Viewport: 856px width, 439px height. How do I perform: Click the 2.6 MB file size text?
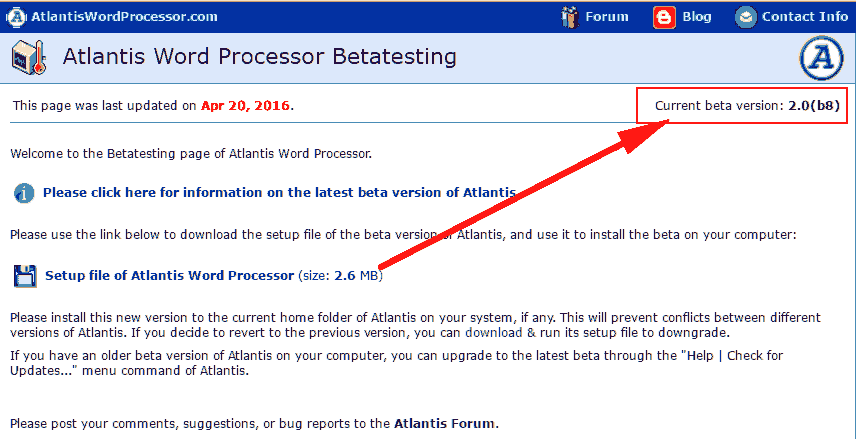(359, 275)
